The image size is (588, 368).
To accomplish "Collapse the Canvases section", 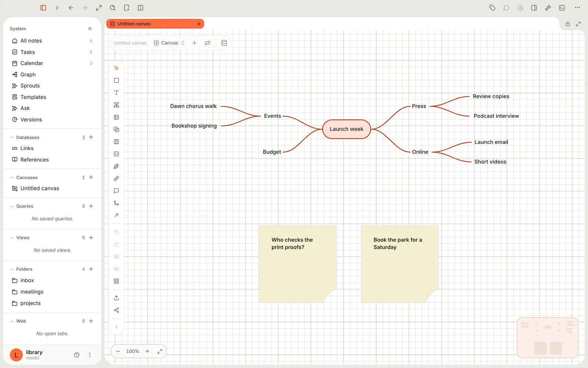I will pos(12,178).
